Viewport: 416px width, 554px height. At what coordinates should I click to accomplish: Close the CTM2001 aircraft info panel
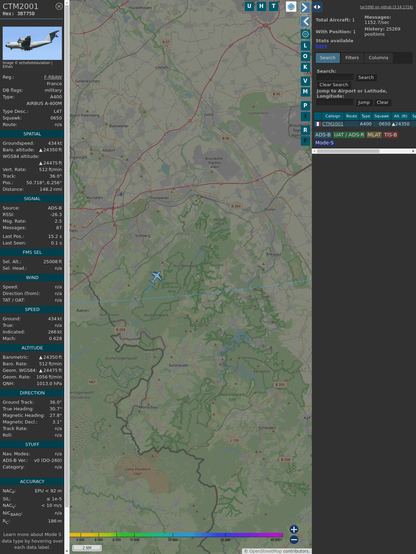coord(59,6)
